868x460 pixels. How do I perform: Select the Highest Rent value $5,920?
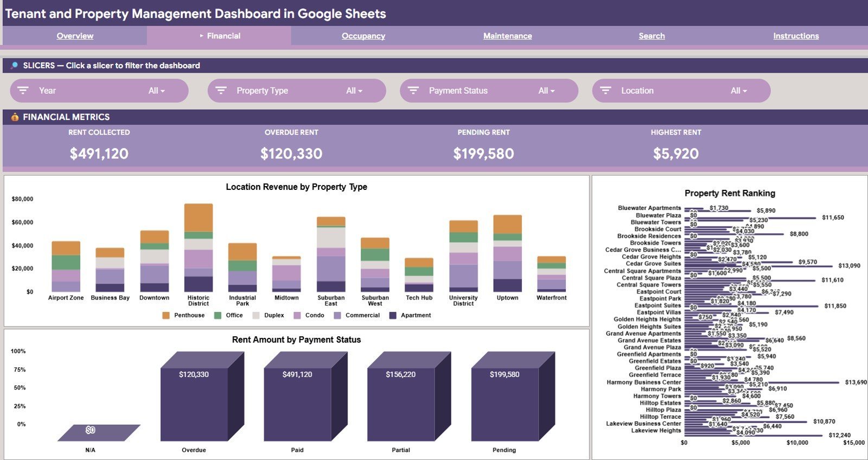pyautogui.click(x=676, y=154)
